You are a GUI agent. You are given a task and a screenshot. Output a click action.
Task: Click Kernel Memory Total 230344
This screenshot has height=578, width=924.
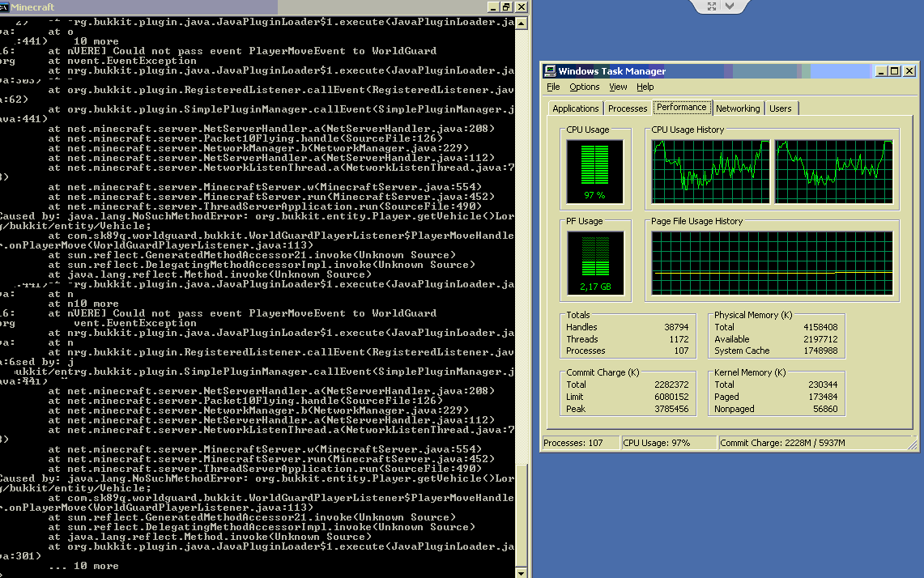pyautogui.click(x=823, y=385)
